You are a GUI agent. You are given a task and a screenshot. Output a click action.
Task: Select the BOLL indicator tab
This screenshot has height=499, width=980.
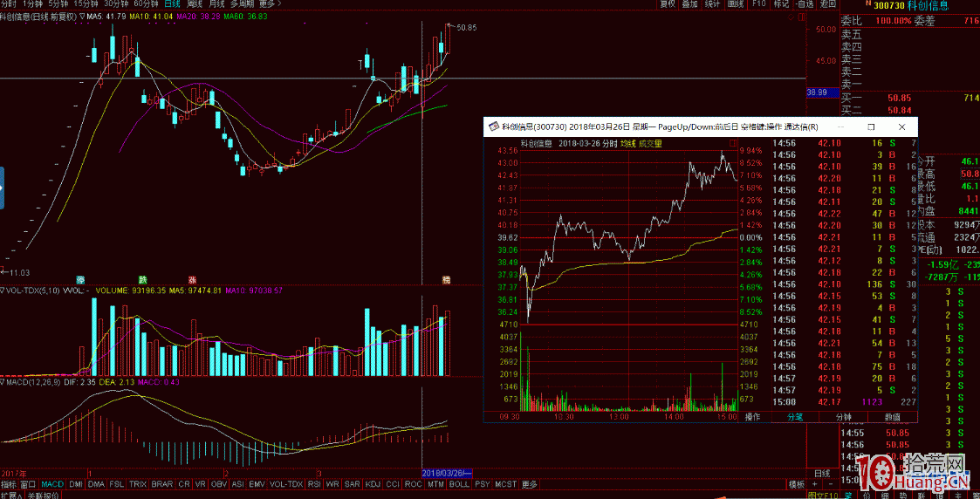coord(459,484)
